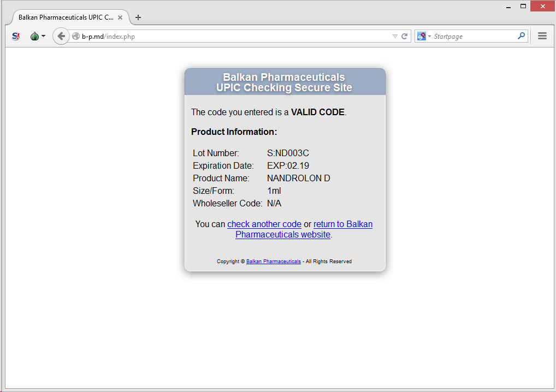The image size is (556, 392).
Task: Open the search engine selector dropdown
Action: (429, 36)
